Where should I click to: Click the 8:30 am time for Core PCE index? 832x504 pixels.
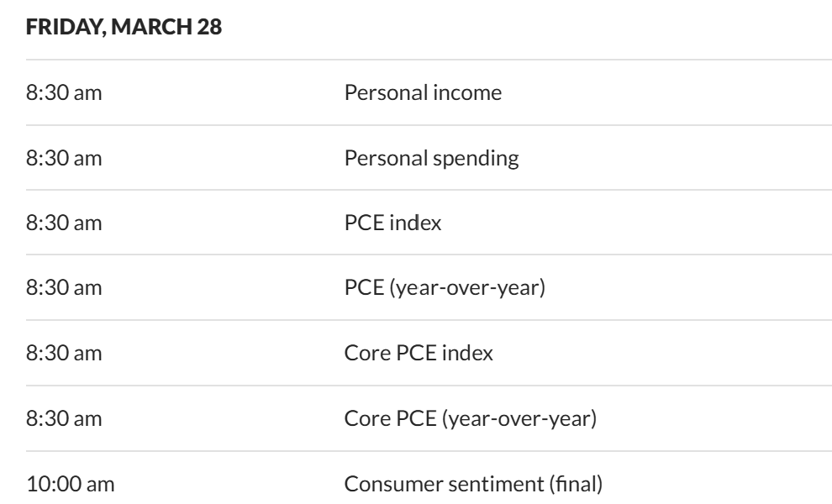(x=64, y=353)
